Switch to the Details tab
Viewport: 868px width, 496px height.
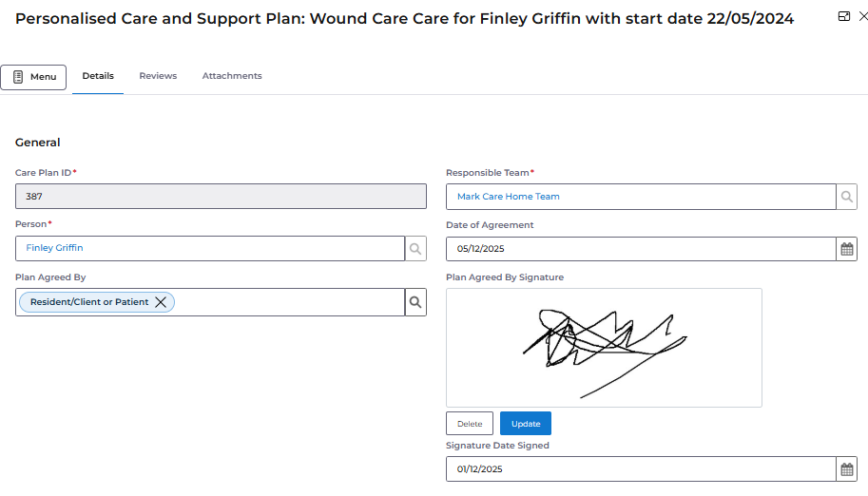pos(98,76)
